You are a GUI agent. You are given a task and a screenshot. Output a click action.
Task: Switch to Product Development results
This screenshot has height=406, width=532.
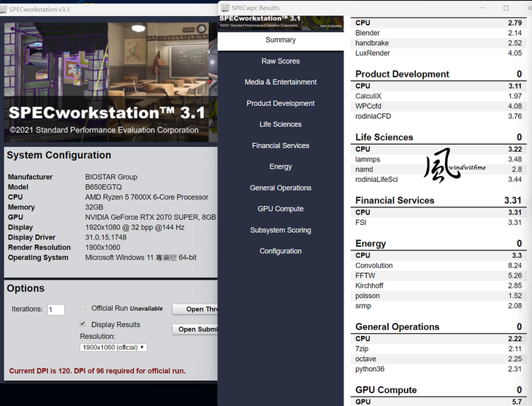point(281,104)
